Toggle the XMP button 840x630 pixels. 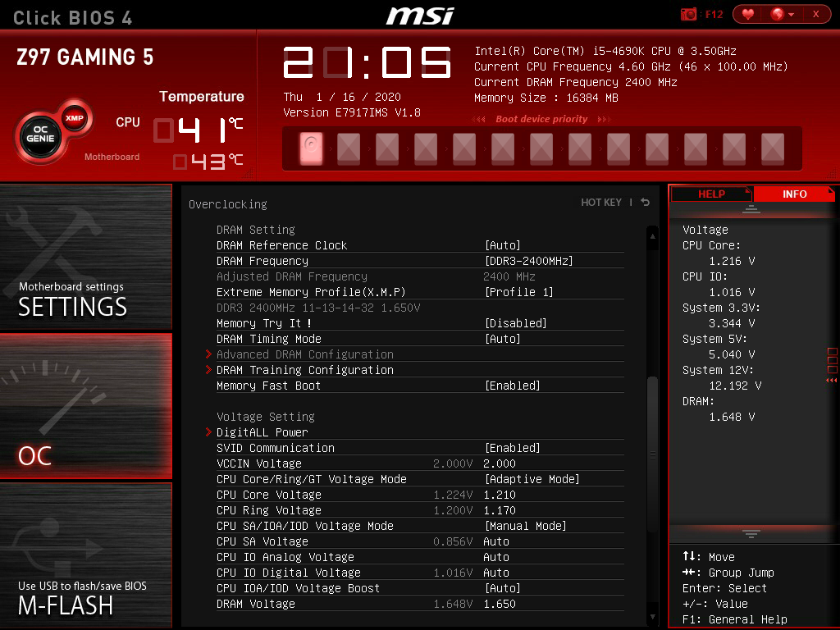click(x=75, y=118)
